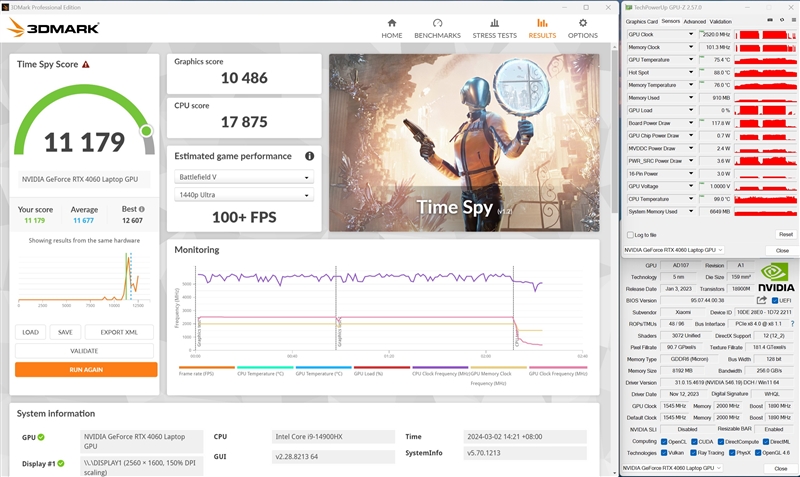Click the BIOS version share icon in GPU-Z
The width and height of the screenshot is (800, 477).
(x=762, y=299)
